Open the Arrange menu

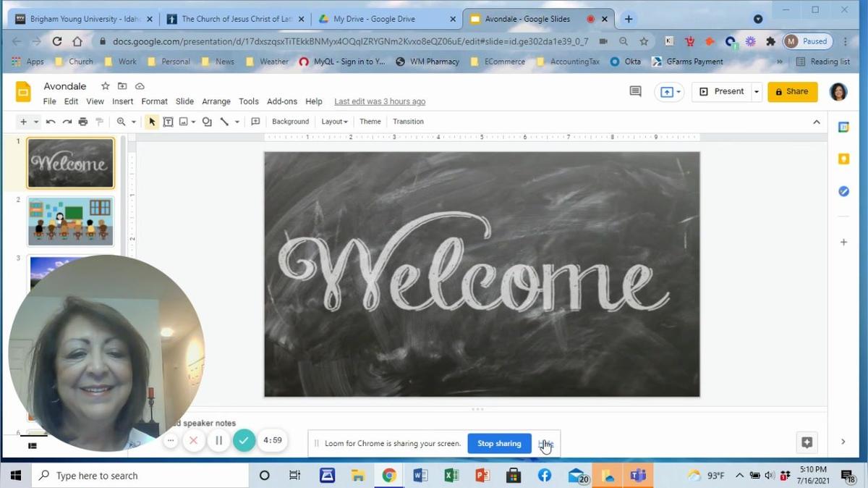[216, 101]
